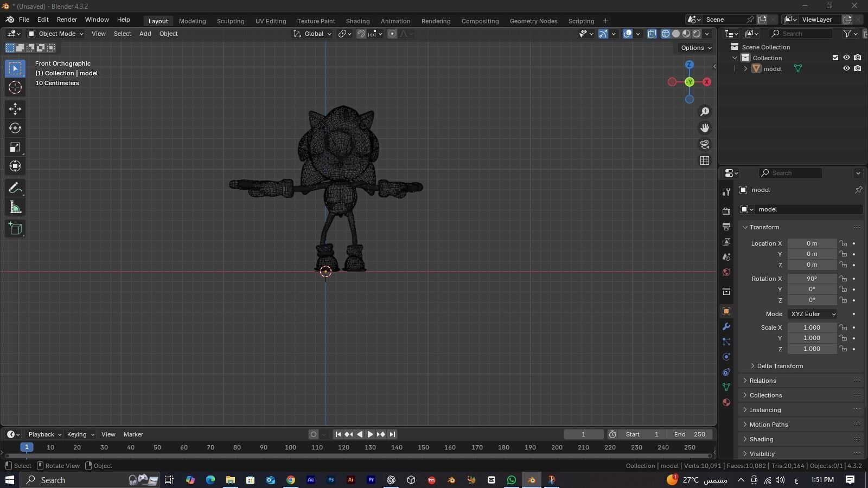Activate the Rotate tool

pos(15,128)
